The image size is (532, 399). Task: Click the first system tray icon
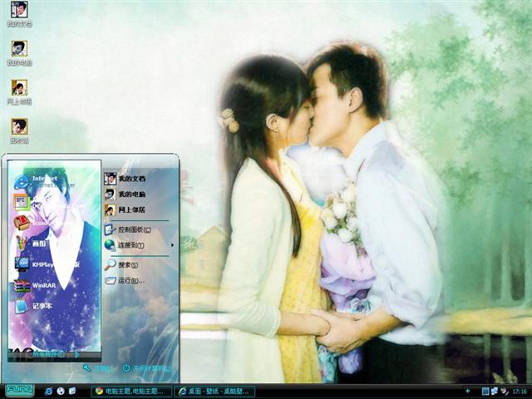[x=485, y=392]
